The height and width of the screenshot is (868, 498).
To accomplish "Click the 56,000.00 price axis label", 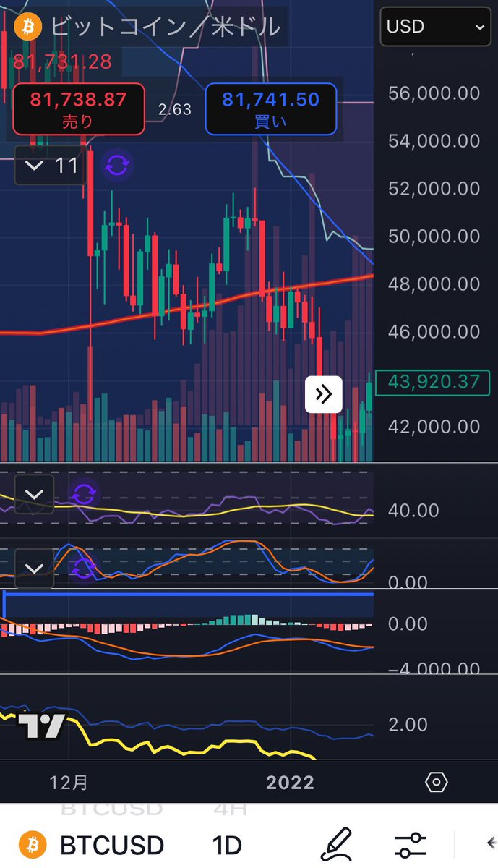I will coord(434,93).
